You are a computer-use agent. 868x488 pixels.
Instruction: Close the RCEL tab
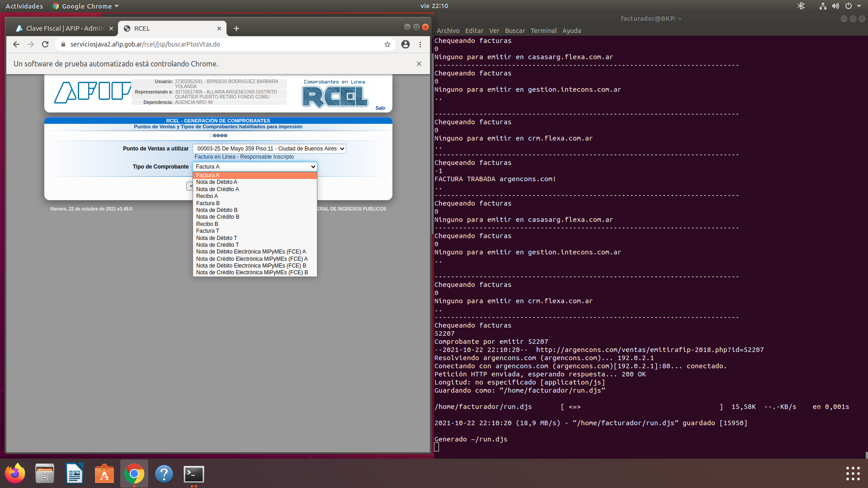tap(219, 28)
